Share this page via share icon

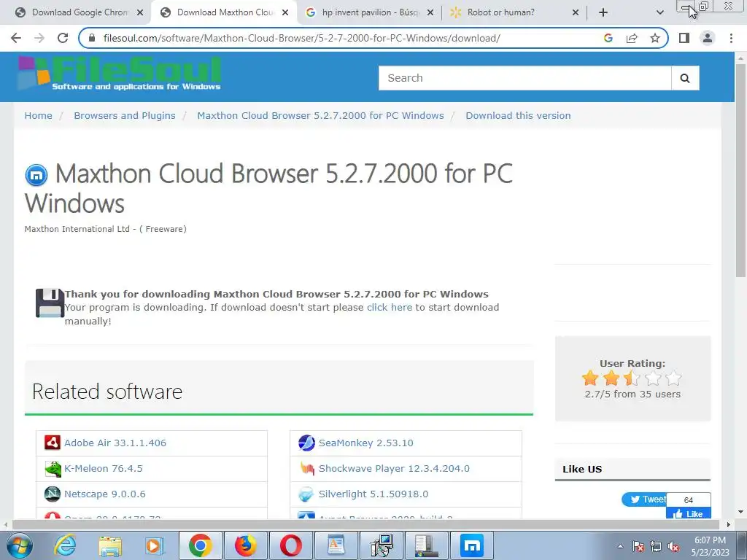click(x=632, y=38)
